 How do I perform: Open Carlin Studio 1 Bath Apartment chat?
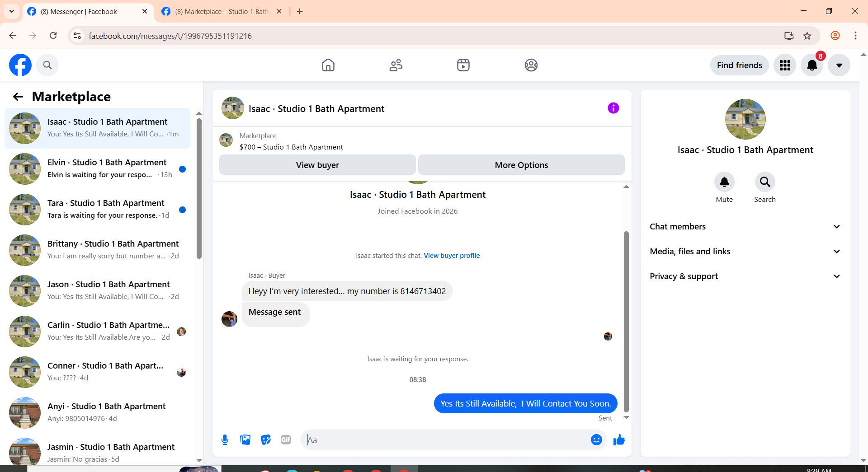point(97,332)
